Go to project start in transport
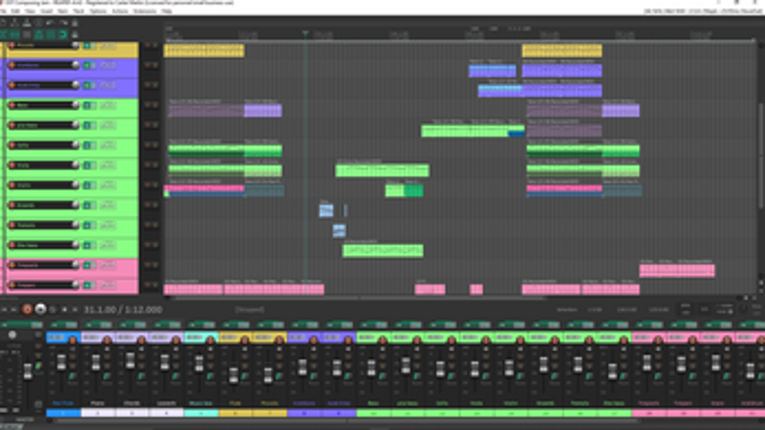Screen dimensions: 765x430 tap(4, 309)
